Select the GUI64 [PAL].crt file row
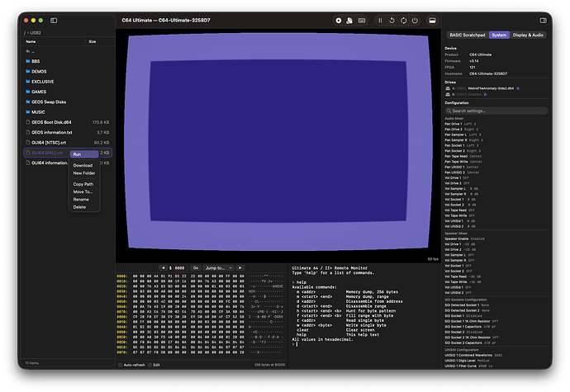Viewport: 570px width, 392px height. (68, 153)
